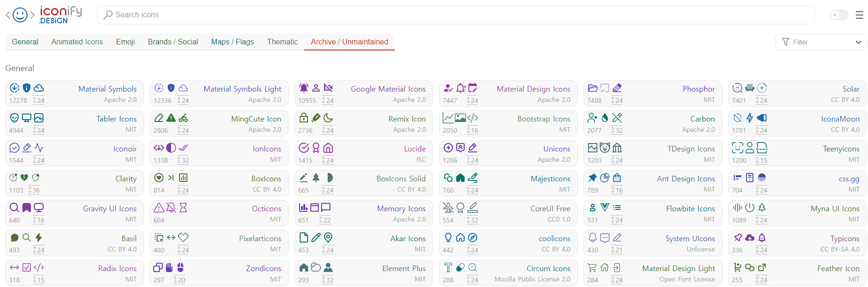Open the Filter dropdown
The image size is (868, 287).
821,42
